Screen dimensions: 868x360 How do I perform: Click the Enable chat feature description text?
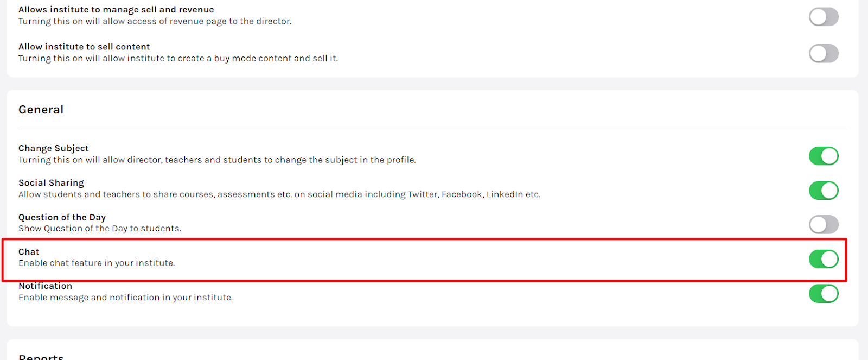97,263
